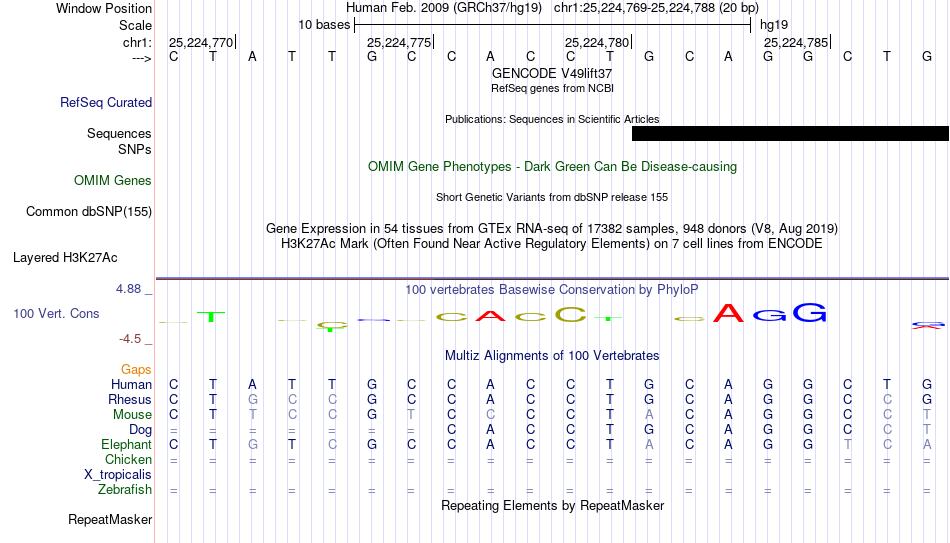The width and height of the screenshot is (950, 543).
Task: Click the 4.88 upper PhyloP scale value
Action: tap(128, 289)
